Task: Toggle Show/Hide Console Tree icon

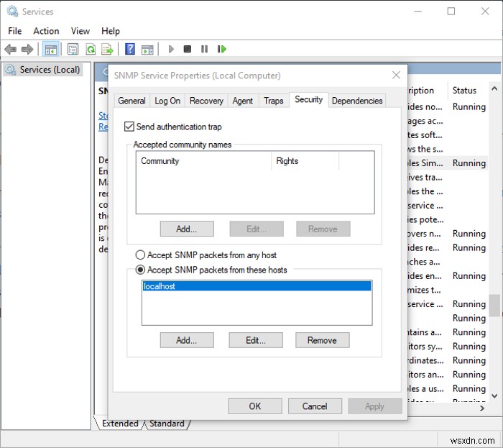Action: (x=51, y=49)
